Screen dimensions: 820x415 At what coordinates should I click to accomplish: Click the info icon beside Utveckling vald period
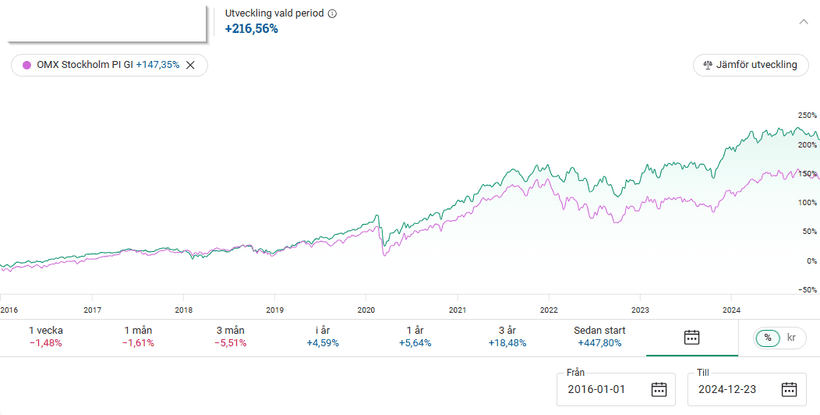pos(332,14)
